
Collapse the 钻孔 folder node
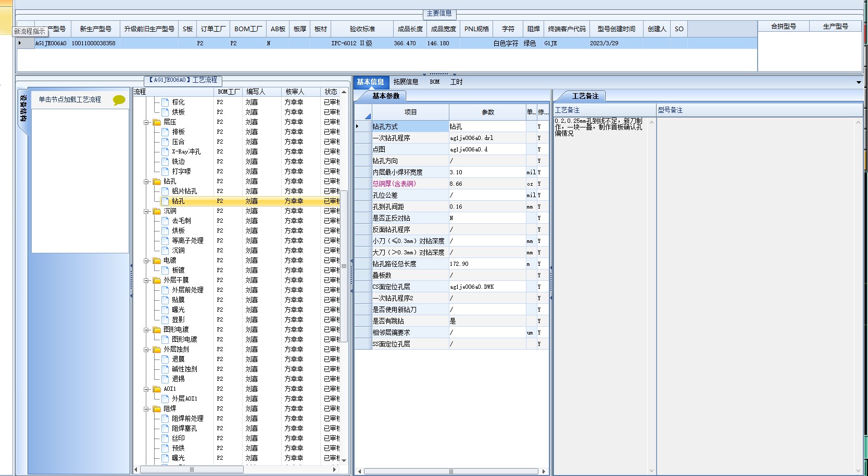point(147,182)
